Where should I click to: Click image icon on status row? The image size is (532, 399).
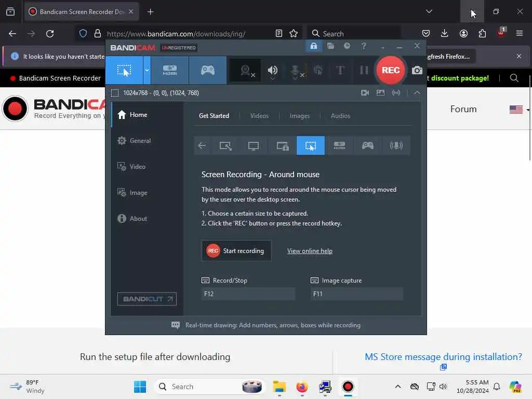pyautogui.click(x=380, y=92)
